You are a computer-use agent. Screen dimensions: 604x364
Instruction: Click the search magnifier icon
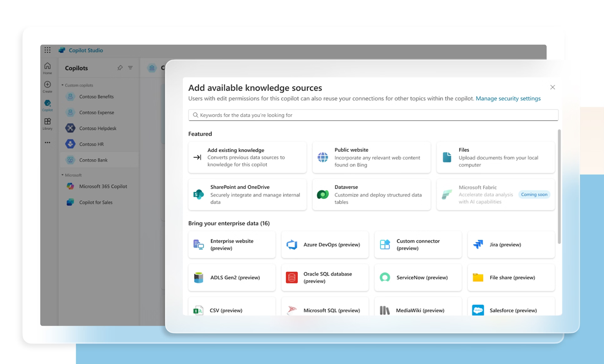[195, 115]
